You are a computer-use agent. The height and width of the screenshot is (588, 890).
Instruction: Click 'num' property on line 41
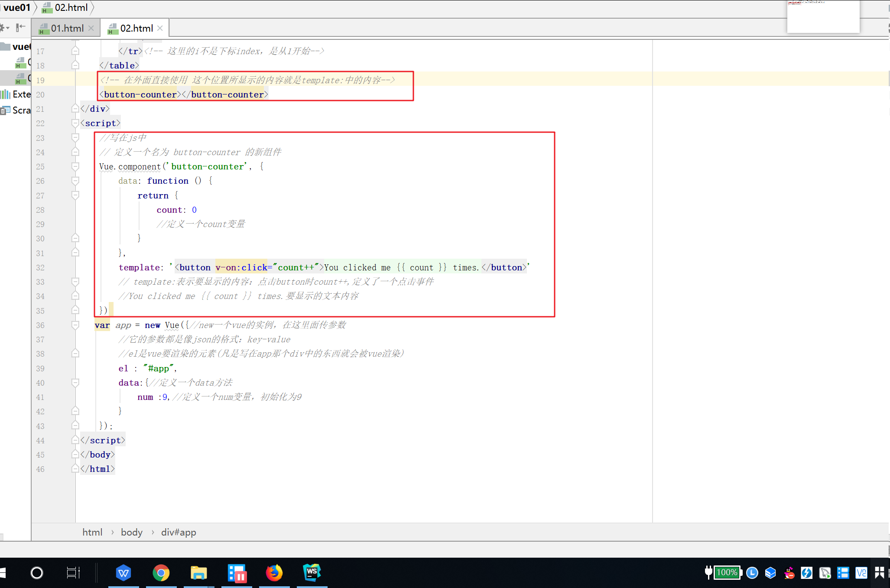[145, 397]
